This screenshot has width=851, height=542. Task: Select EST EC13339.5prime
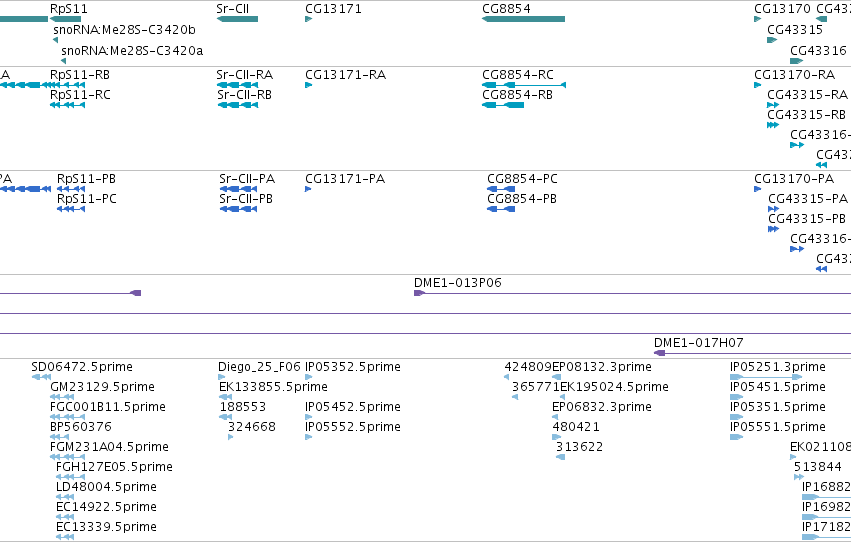coord(106,527)
